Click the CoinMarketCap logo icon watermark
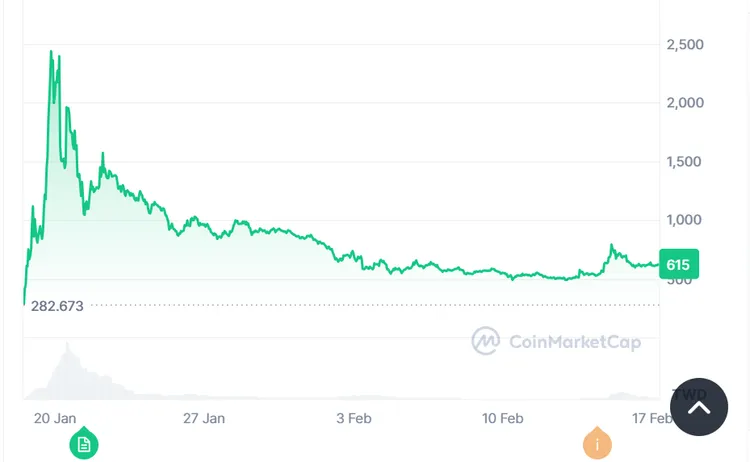Image resolution: width=750 pixels, height=462 pixels. point(486,341)
